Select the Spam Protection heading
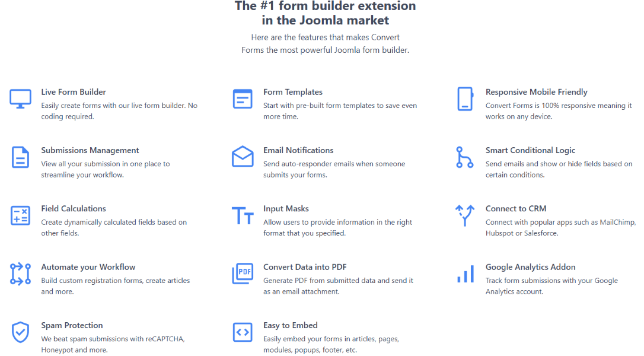 [72, 325]
